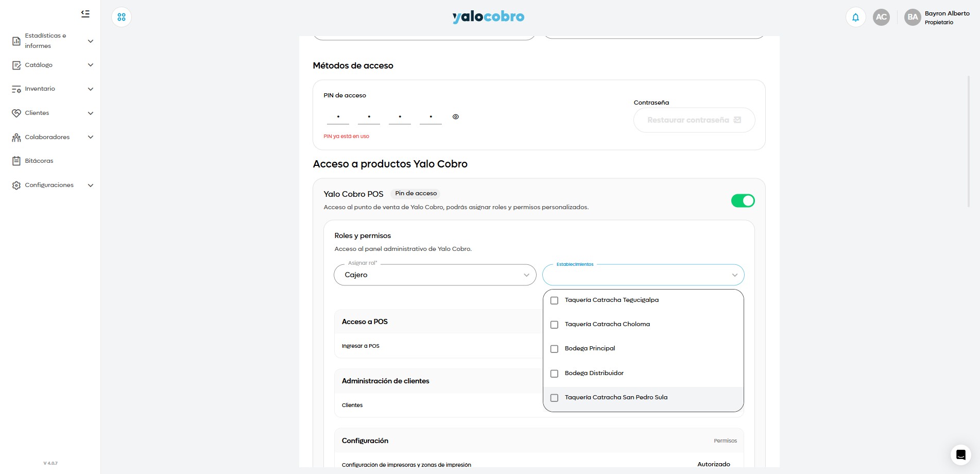Expand the Colaboradores menu chevron
Screen dimensions: 980x474
pos(91,137)
